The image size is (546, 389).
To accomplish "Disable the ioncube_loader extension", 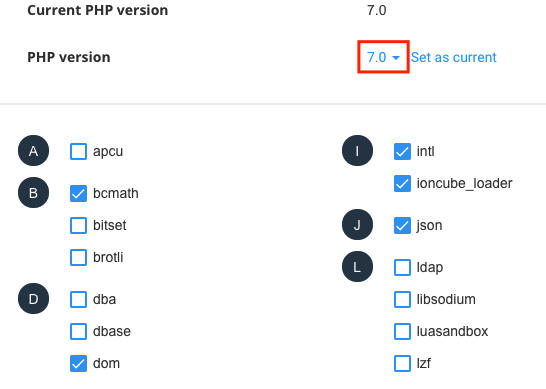I will point(402,184).
